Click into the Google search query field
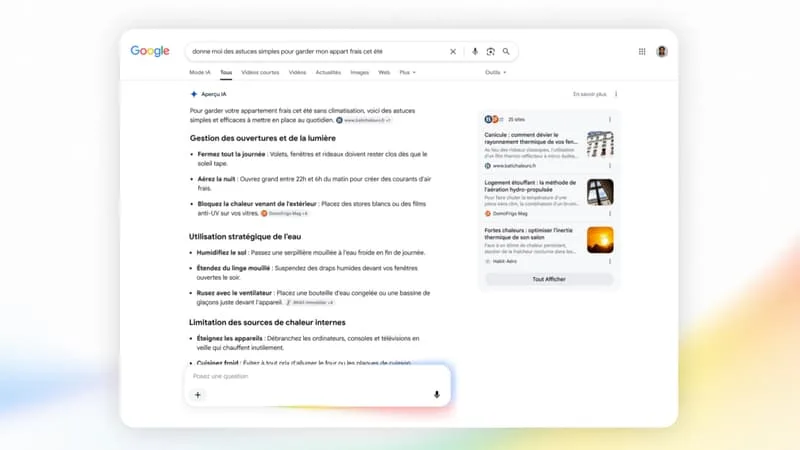The image size is (800, 450). click(316, 52)
